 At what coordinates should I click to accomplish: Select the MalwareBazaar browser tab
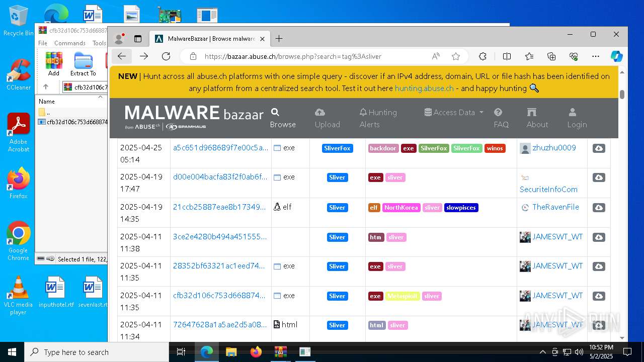pos(210,39)
